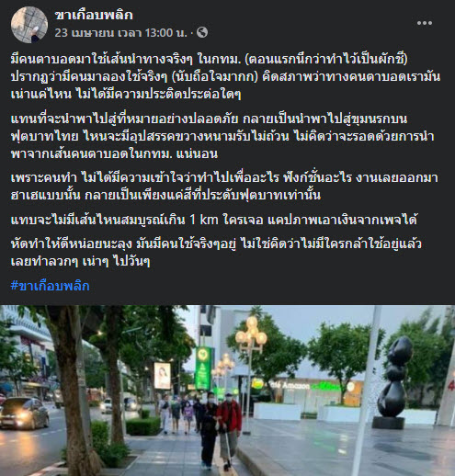Click the car with headlights on
Viewport: 455px width, 476px height.
click(x=24, y=413)
